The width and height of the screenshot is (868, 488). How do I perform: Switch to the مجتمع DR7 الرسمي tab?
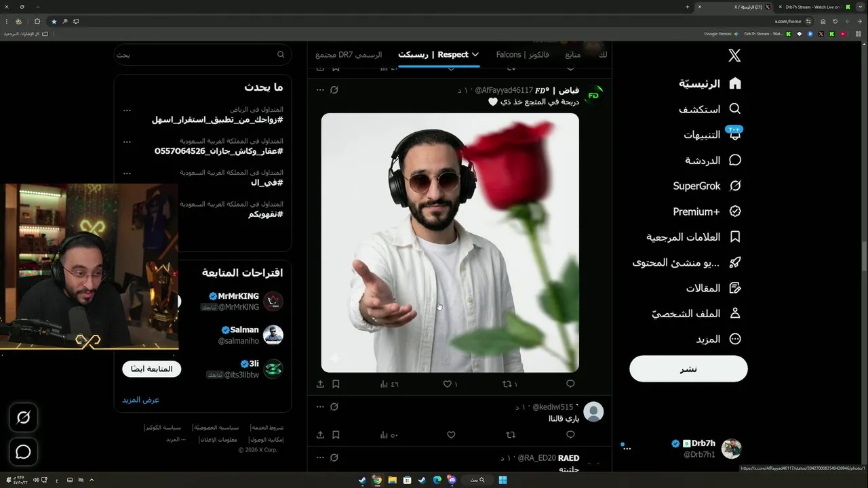(x=349, y=54)
